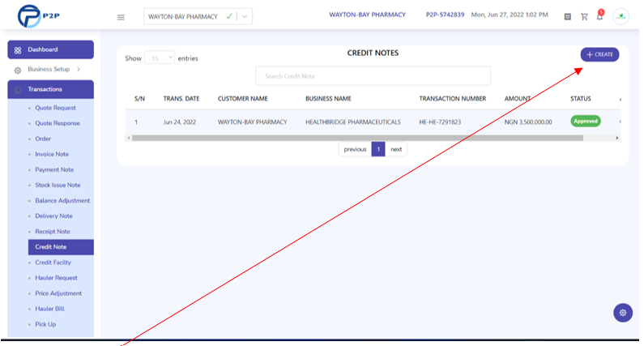Click in the Search Credit Note field

(373, 76)
